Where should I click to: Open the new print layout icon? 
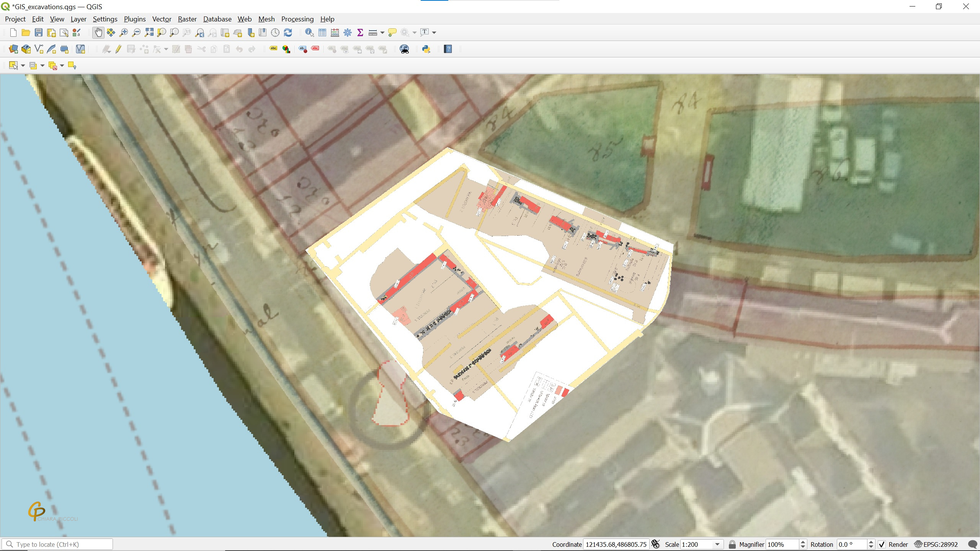pyautogui.click(x=51, y=33)
